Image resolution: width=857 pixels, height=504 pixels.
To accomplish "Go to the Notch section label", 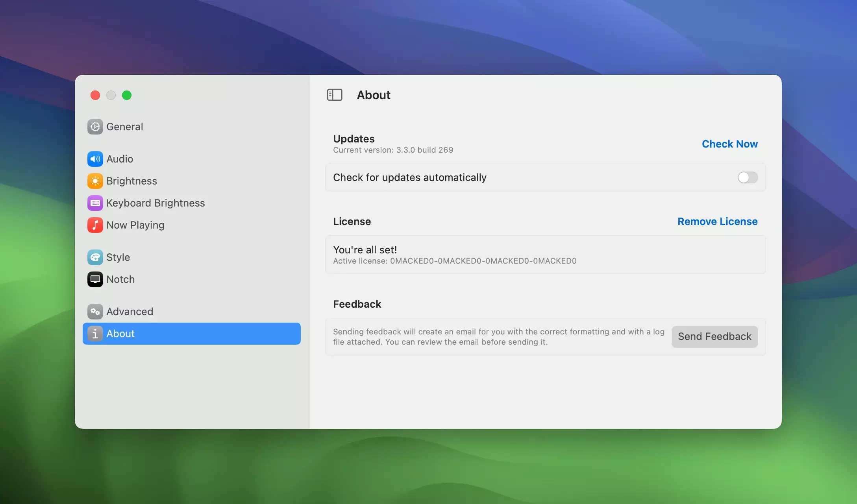I will point(120,279).
